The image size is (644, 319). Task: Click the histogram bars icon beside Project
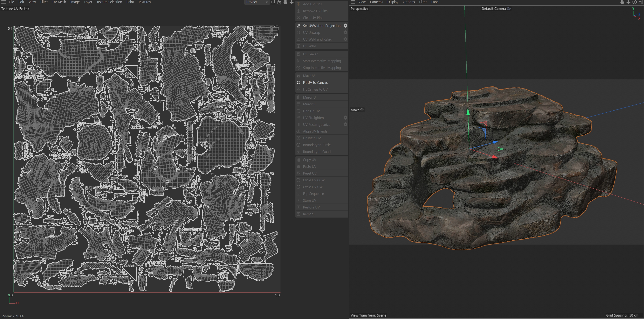(273, 2)
